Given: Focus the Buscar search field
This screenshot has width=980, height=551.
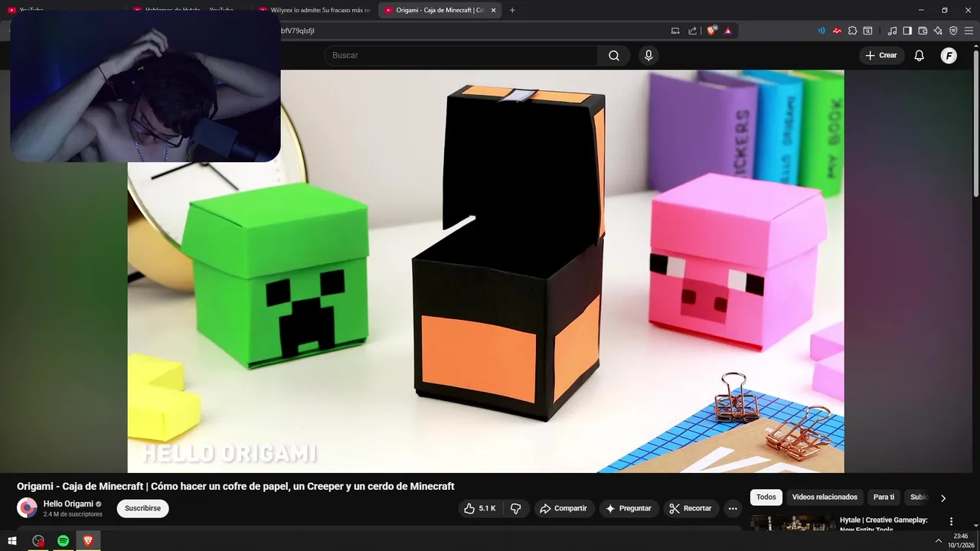Looking at the screenshot, I should point(461,55).
